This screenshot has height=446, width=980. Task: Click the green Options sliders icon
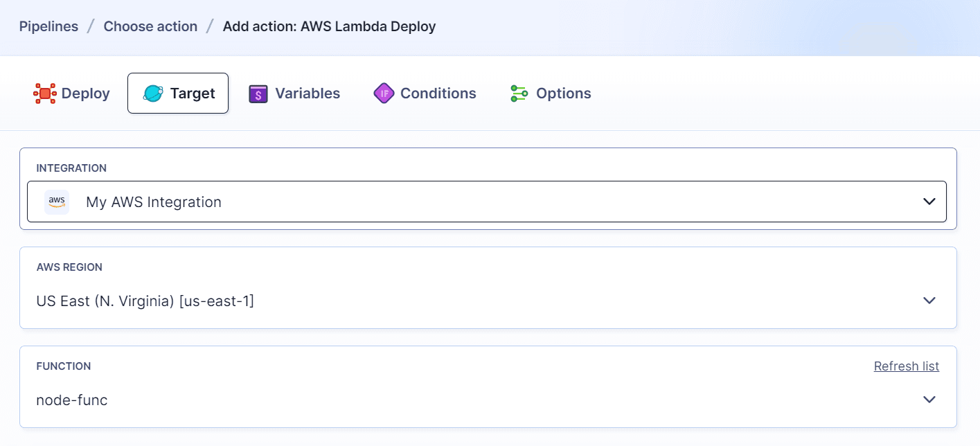tap(518, 93)
